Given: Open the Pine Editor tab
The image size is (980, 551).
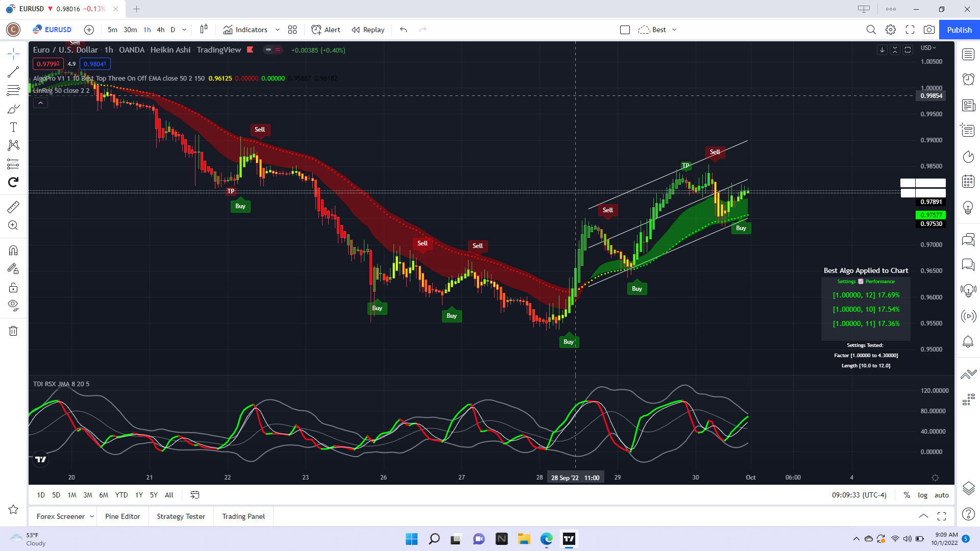Looking at the screenshot, I should pos(122,516).
